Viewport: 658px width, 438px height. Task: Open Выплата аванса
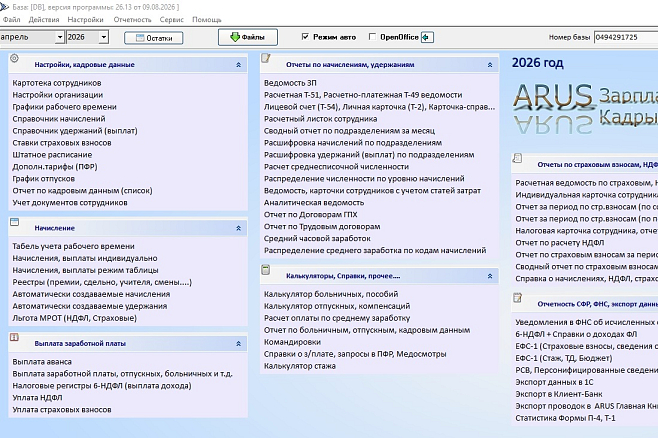coord(42,362)
